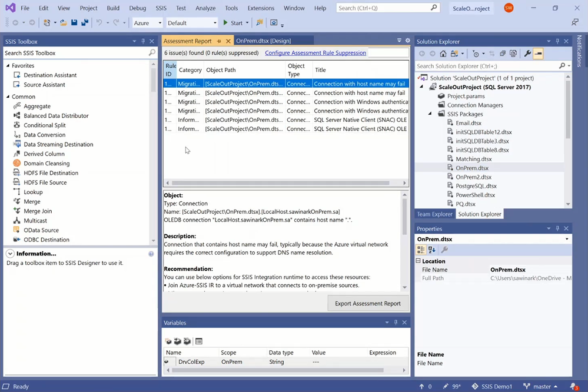Viewport: 588px width, 392px height.
Task: Select the Domain Cleansing toolbox item
Action: tap(46, 163)
